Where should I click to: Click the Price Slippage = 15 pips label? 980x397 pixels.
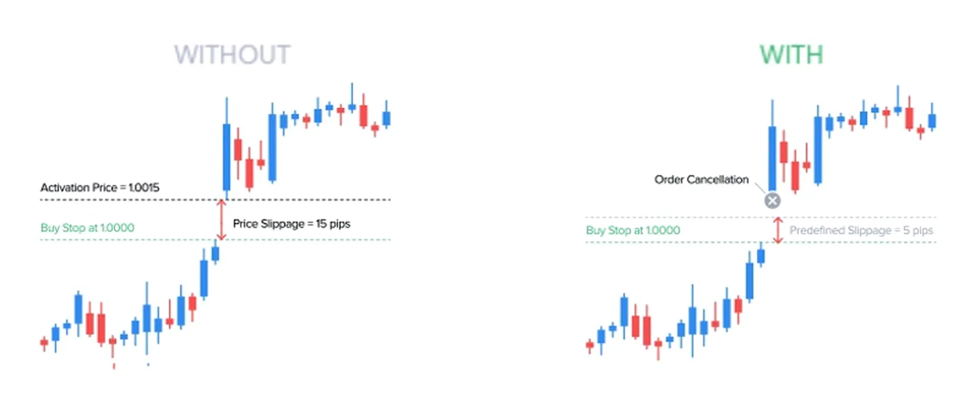[x=292, y=224]
